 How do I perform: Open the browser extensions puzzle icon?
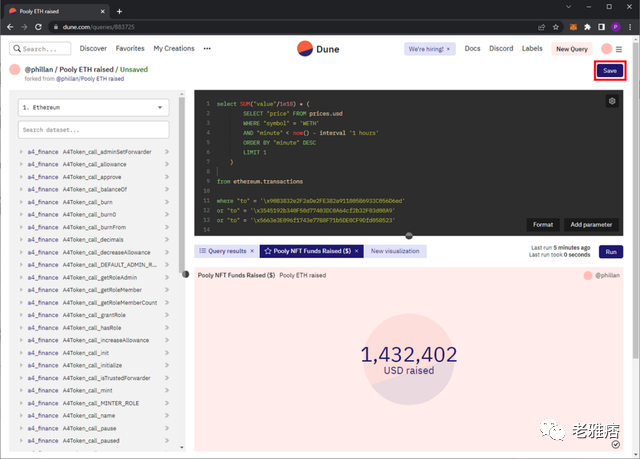587,27
